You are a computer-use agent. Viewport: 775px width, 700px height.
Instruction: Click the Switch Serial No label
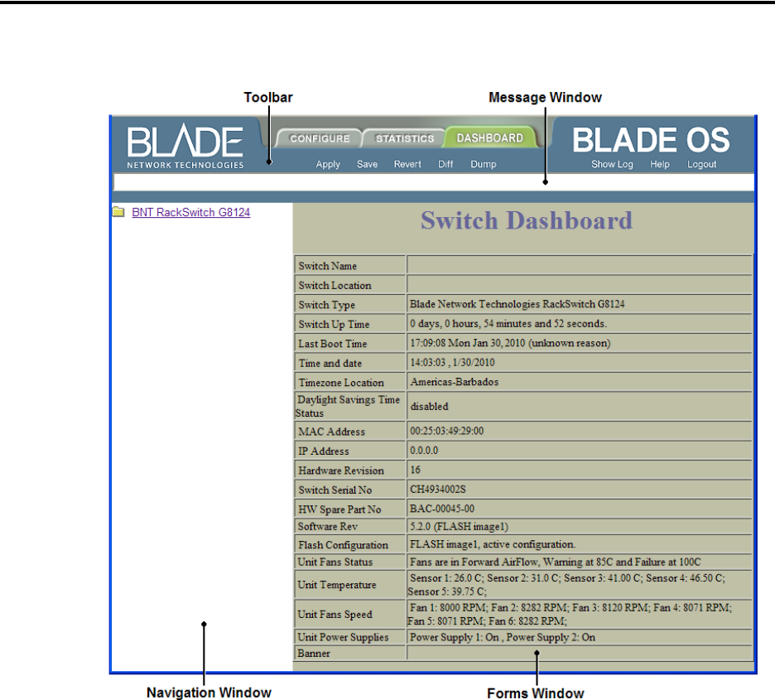tap(335, 490)
